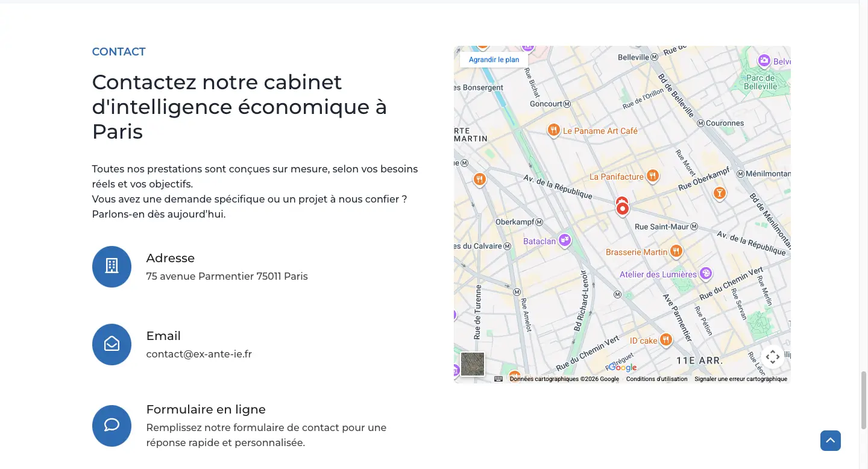868x469 pixels.
Task: Click the Bataclan map marker
Action: 565,241
